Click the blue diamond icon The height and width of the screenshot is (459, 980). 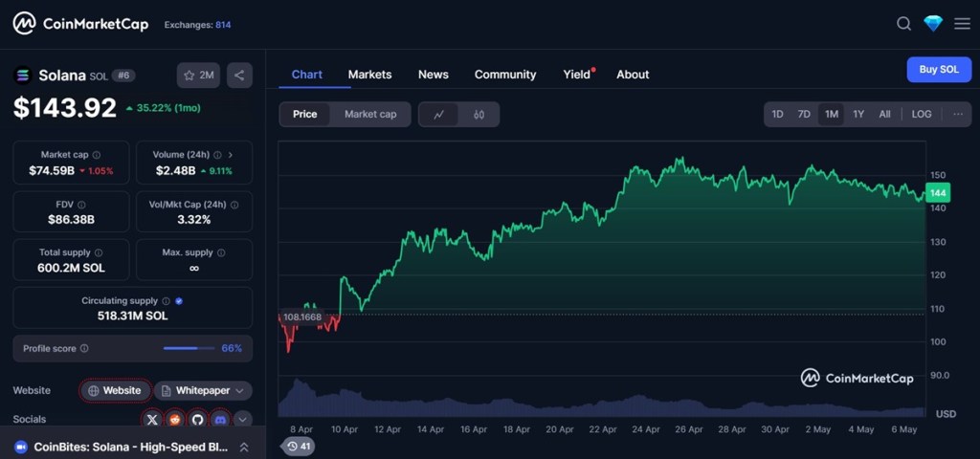click(933, 24)
